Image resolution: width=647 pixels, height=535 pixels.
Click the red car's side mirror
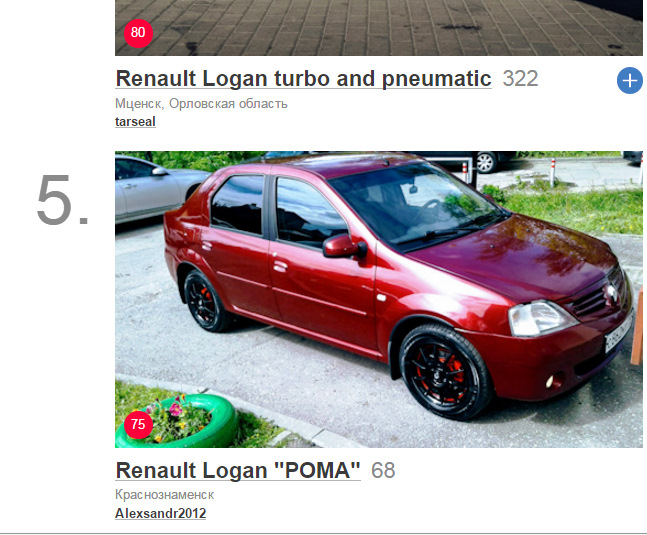pos(345,246)
